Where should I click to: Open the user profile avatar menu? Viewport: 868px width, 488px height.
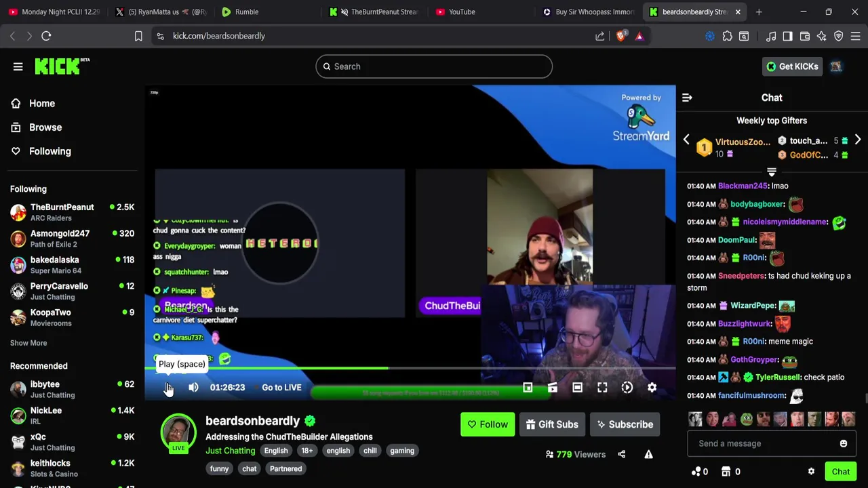836,66
